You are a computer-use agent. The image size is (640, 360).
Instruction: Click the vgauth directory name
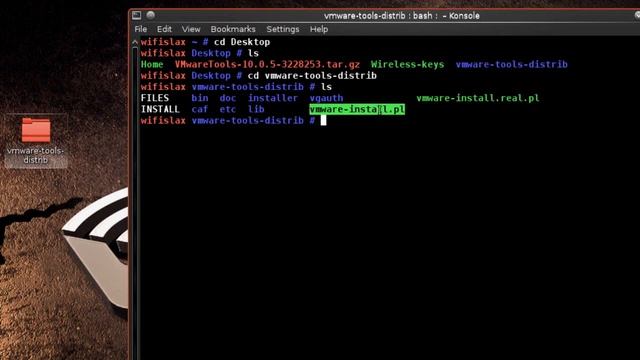point(326,98)
